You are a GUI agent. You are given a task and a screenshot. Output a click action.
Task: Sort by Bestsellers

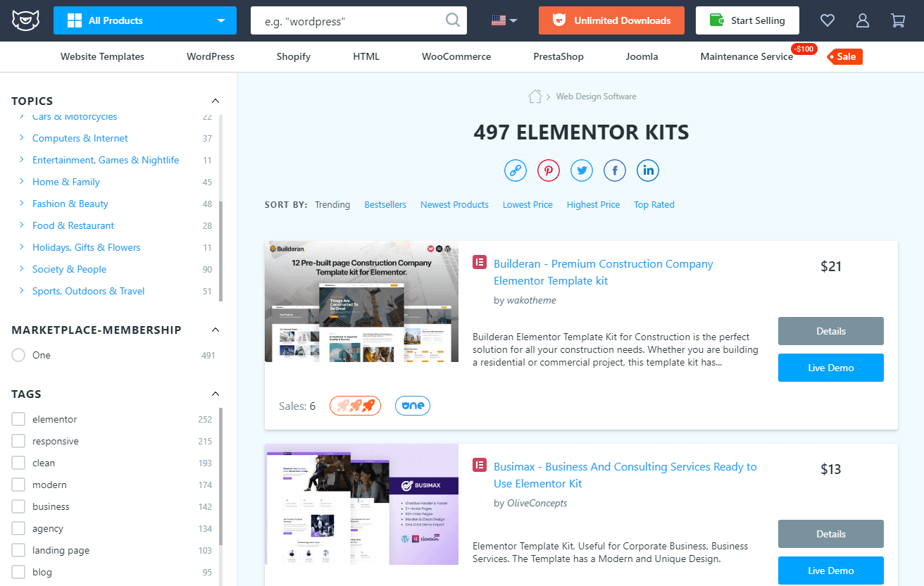click(x=385, y=204)
